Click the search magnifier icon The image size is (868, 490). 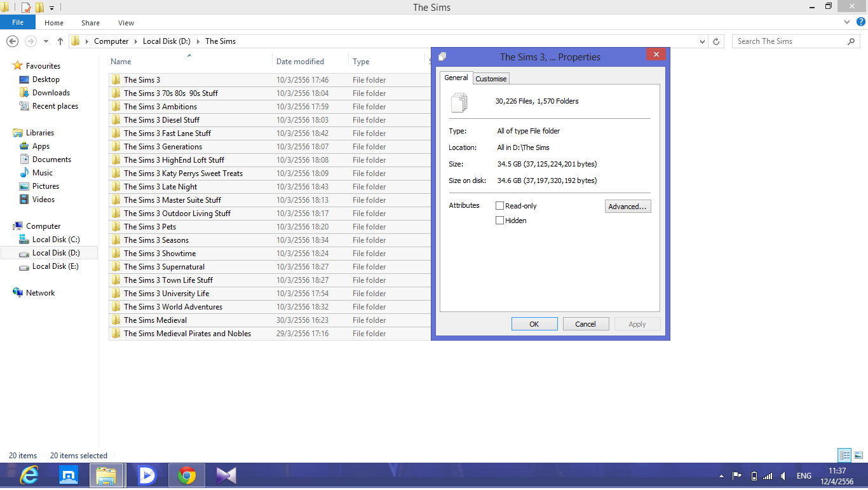point(851,41)
